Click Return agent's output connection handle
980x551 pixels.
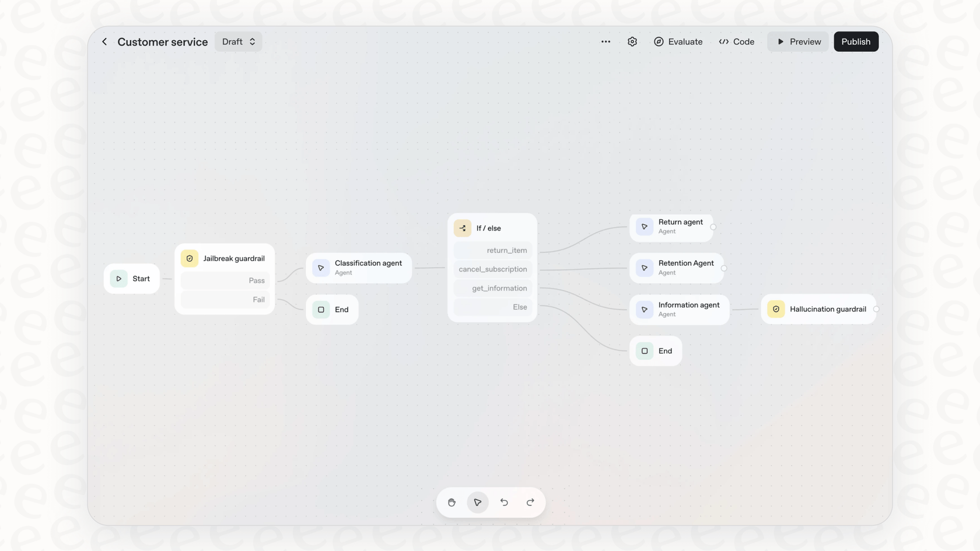713,227
